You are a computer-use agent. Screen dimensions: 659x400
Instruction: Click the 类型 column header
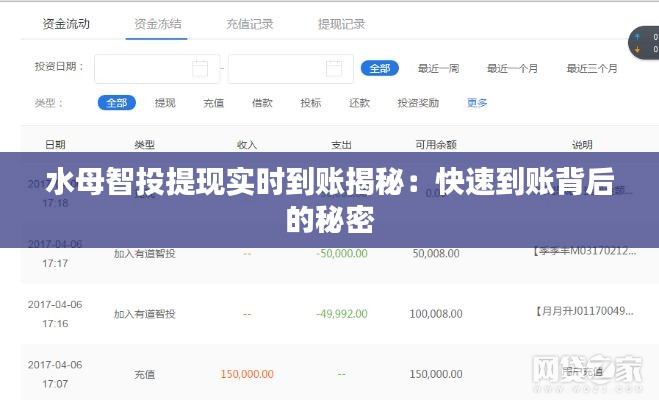pyautogui.click(x=145, y=145)
